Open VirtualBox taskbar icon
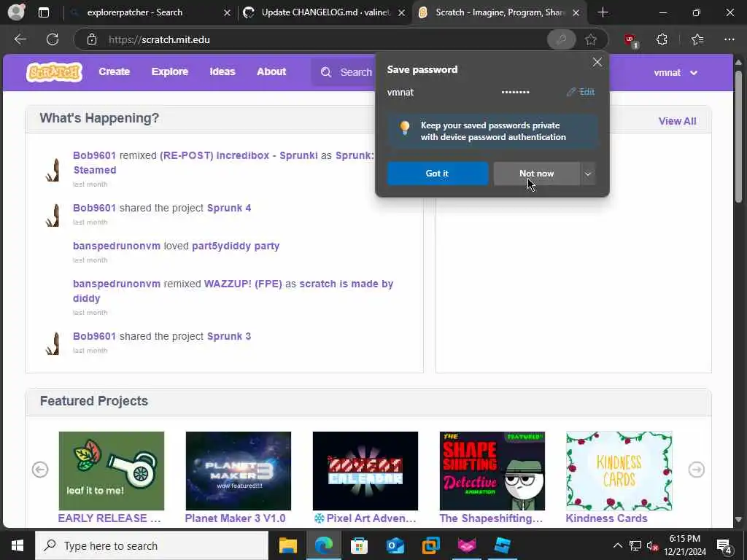 pyautogui.click(x=430, y=545)
